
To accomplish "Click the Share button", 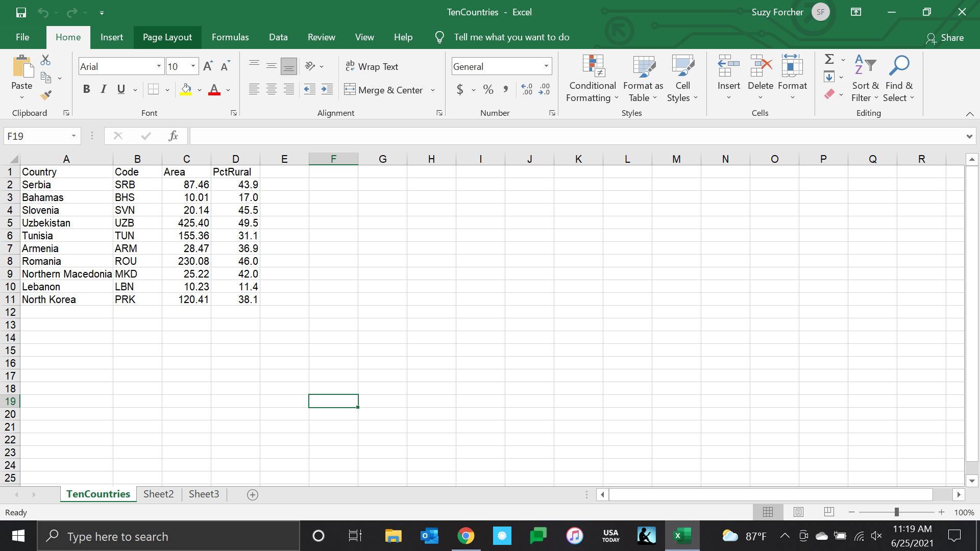I will point(945,38).
